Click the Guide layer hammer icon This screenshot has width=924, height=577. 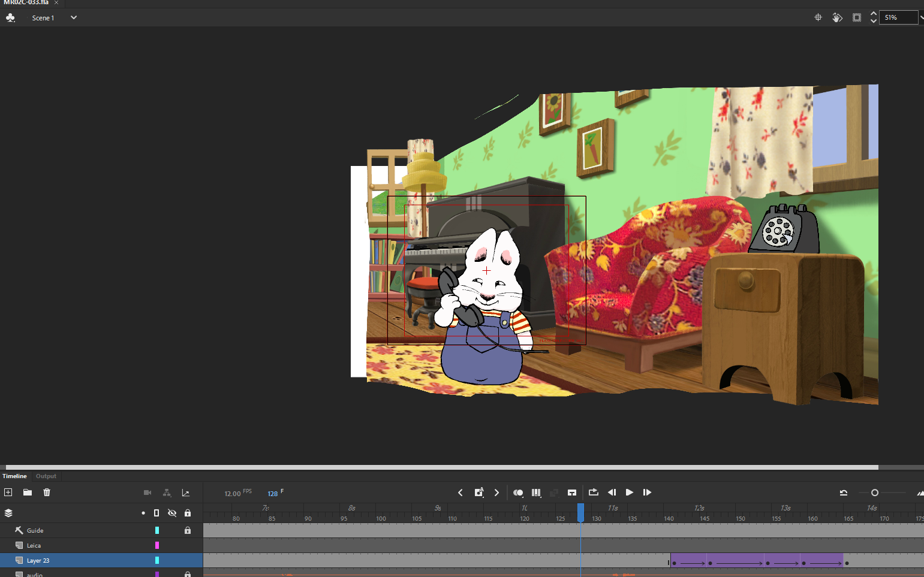19,530
